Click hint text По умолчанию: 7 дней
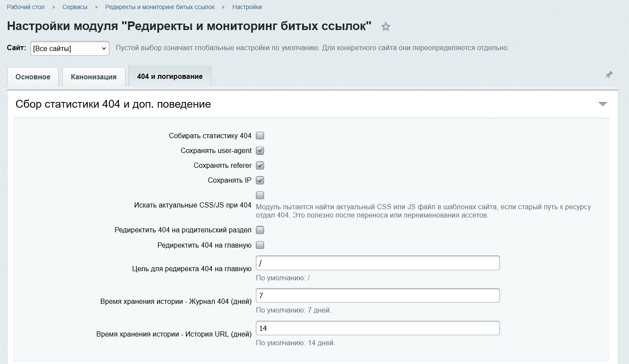This screenshot has width=629, height=364. point(294,310)
